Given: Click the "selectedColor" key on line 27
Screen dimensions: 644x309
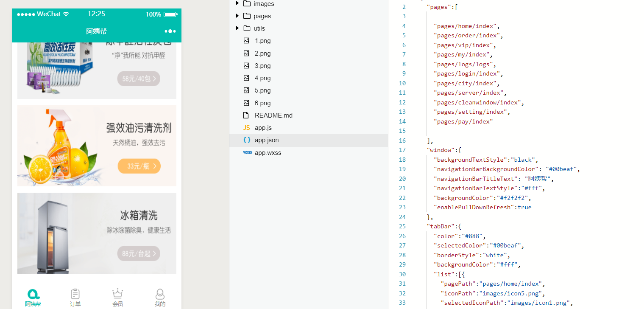Looking at the screenshot, I should pyautogui.click(x=460, y=245).
